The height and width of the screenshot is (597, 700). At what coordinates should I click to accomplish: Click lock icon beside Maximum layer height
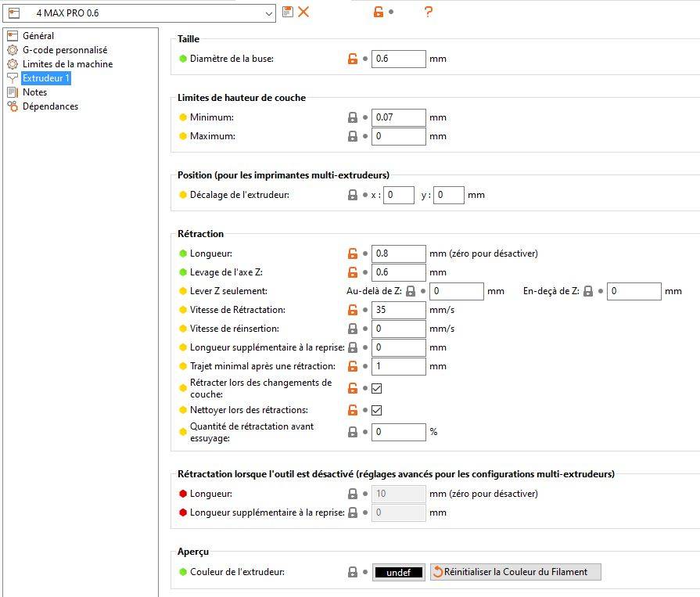pos(353,136)
